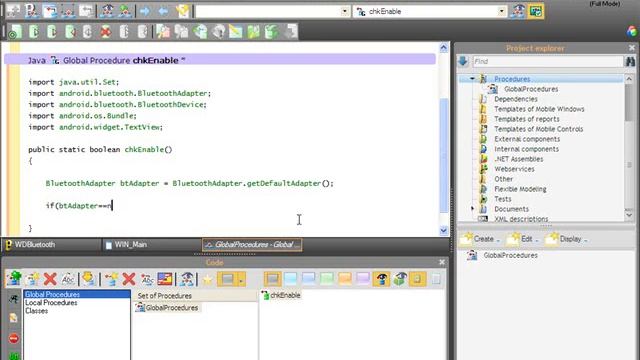Open the chkEnable combo box dropdown arrow

point(502,11)
